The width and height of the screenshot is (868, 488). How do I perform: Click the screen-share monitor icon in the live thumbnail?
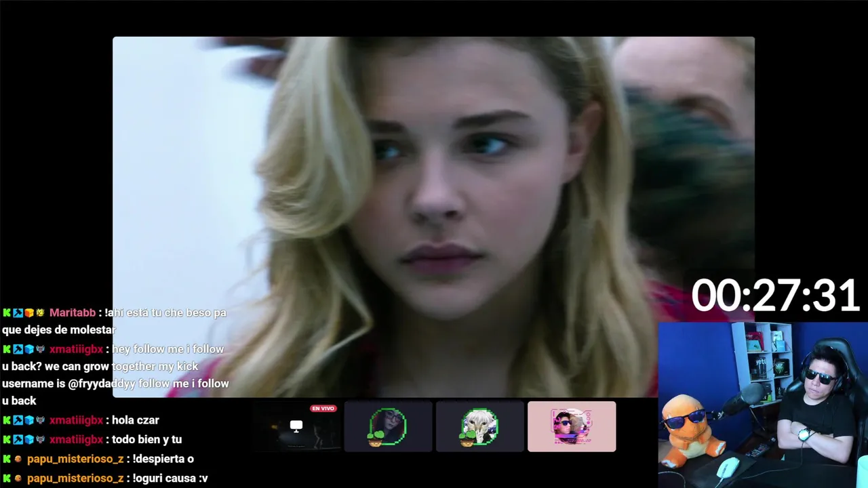pos(296,426)
